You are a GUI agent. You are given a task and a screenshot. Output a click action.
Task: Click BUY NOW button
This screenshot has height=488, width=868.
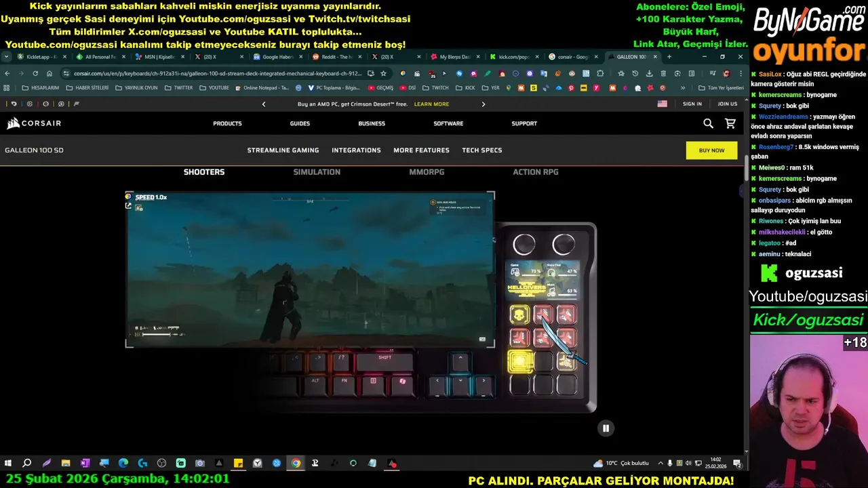pyautogui.click(x=711, y=150)
